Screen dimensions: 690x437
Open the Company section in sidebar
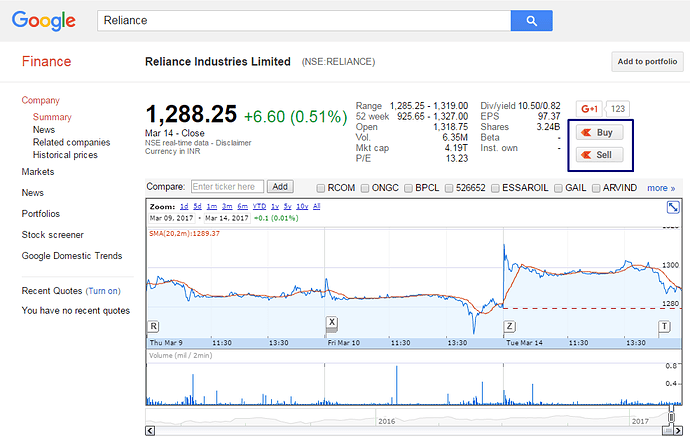pos(40,100)
